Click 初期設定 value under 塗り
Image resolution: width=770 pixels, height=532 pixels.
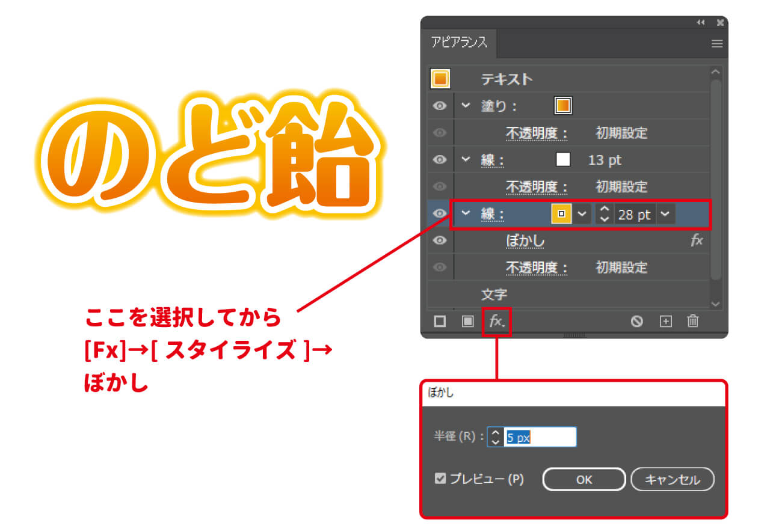621,133
